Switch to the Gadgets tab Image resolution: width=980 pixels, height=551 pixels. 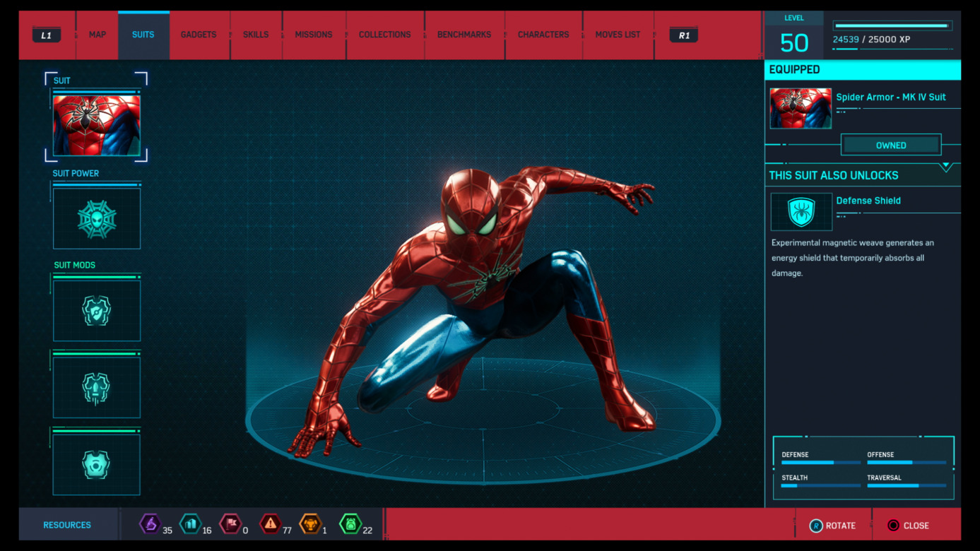[199, 35]
